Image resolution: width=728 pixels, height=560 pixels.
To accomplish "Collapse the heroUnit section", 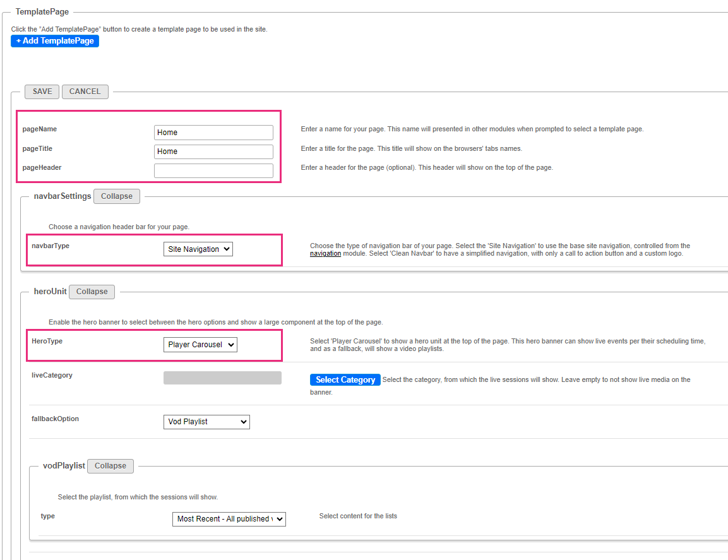I will (92, 292).
